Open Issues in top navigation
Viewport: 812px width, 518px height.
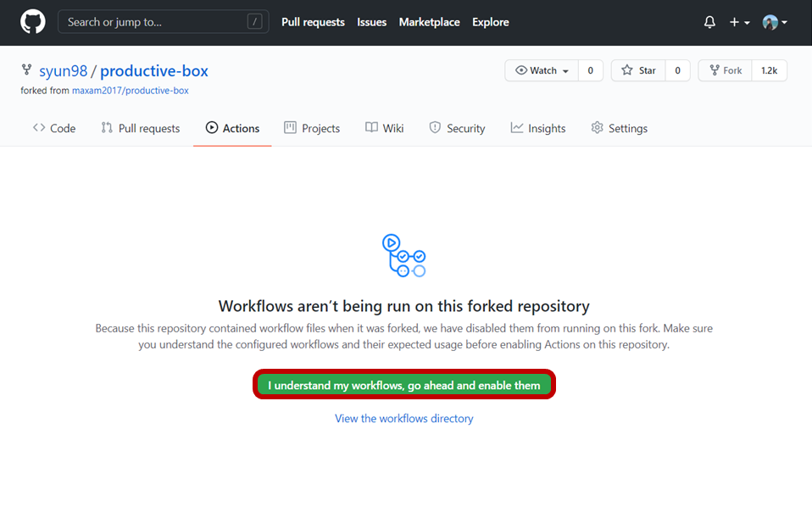point(371,22)
